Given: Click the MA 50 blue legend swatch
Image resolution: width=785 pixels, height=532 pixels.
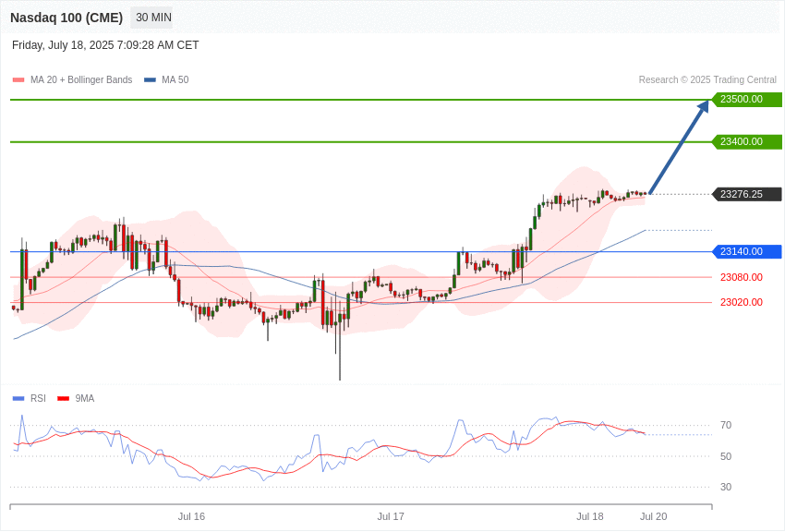Looking at the screenshot, I should tap(150, 80).
